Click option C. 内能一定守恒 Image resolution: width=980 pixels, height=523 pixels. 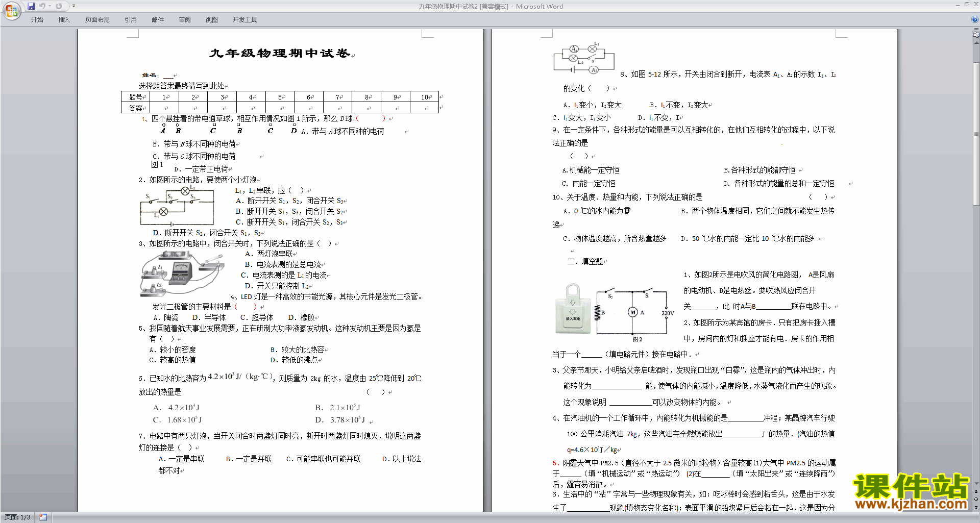(x=589, y=183)
